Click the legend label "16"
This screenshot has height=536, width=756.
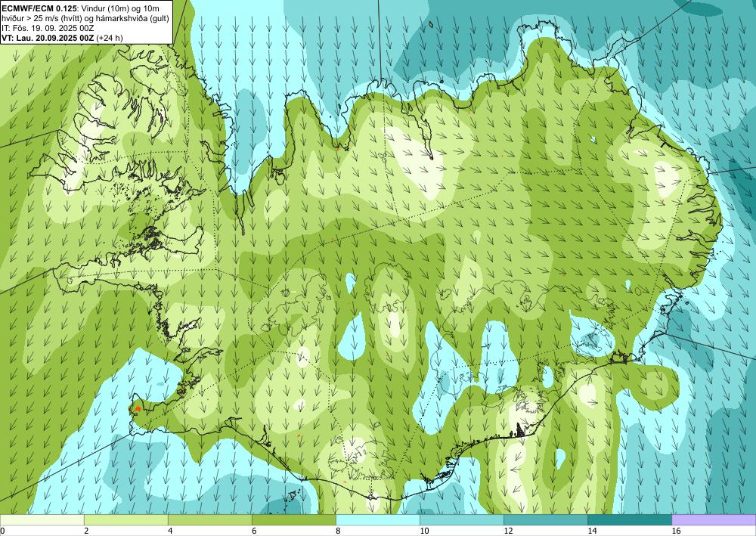[676, 531]
